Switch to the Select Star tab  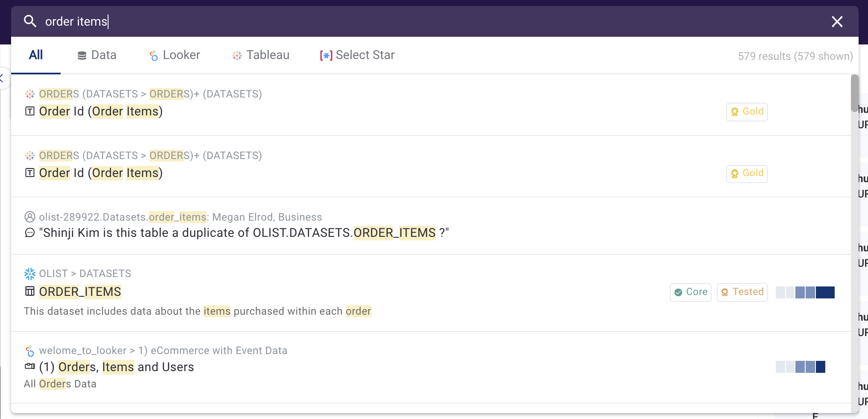click(357, 55)
